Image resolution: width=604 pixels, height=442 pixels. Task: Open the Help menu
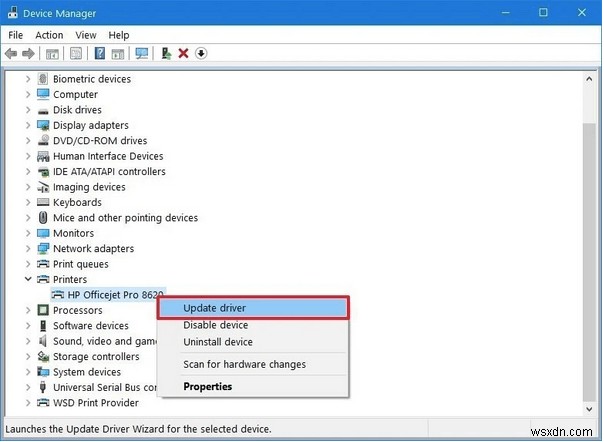(x=119, y=35)
